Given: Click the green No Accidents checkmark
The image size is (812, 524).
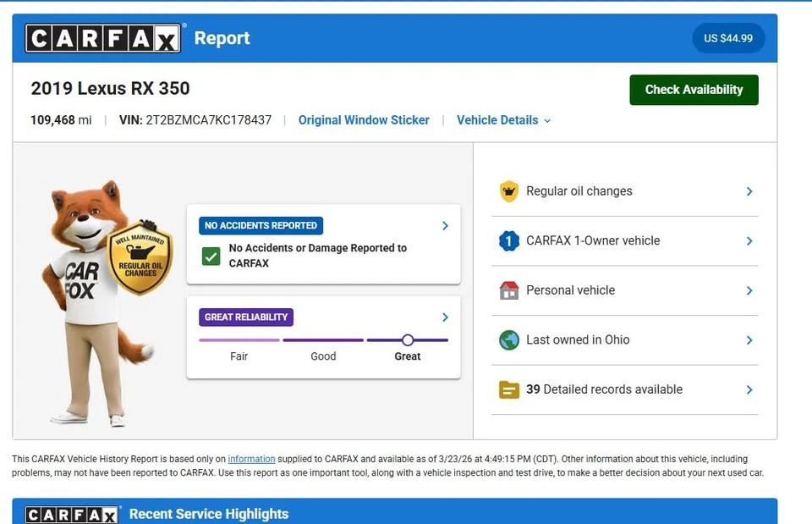Looking at the screenshot, I should [x=211, y=256].
